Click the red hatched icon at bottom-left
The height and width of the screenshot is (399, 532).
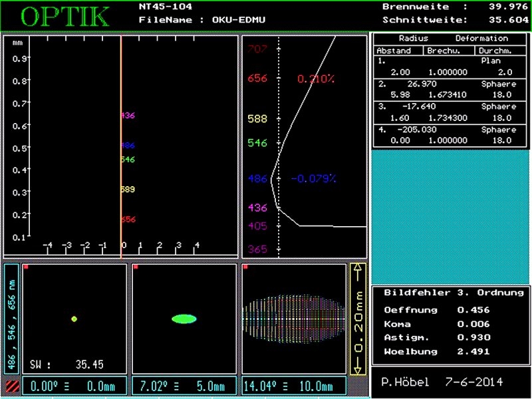click(11, 385)
